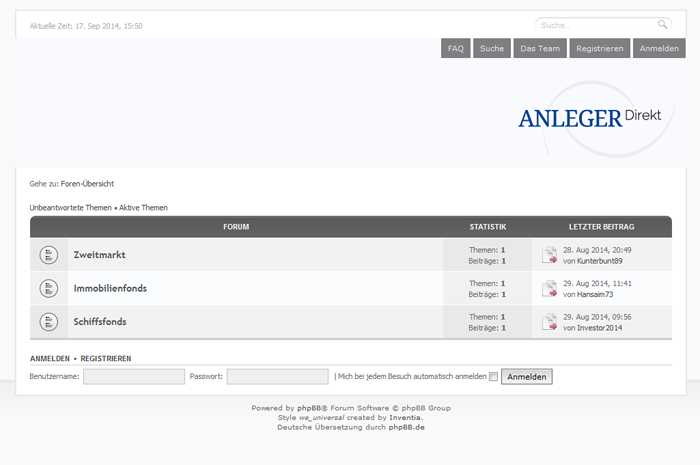
Task: Open the FAQ tab
Action: coord(456,48)
